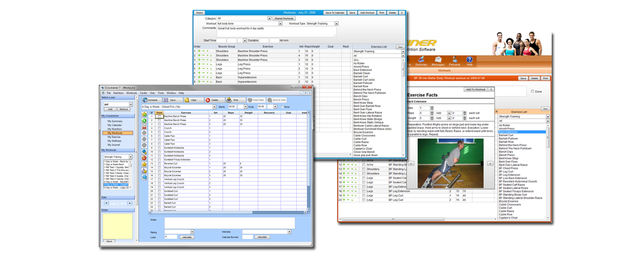The image size is (644, 268).
Task: Tick Done checkbox for row 12 Dumbbell Tricep Extension
Action: pos(159,160)
